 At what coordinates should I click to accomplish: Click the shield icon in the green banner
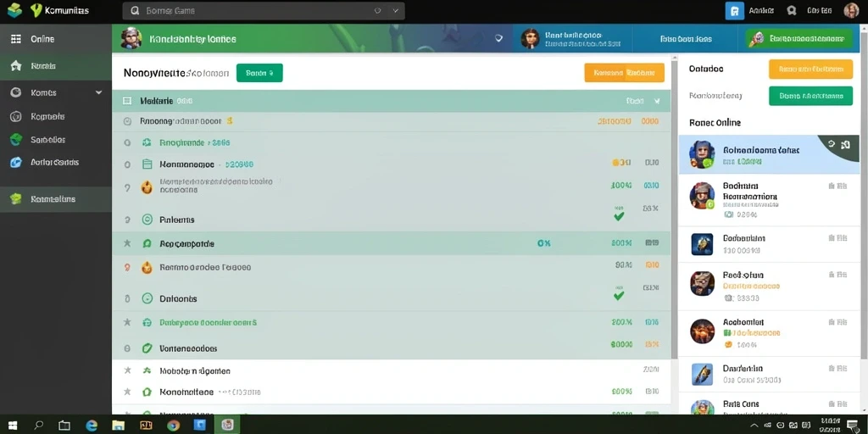click(x=498, y=38)
